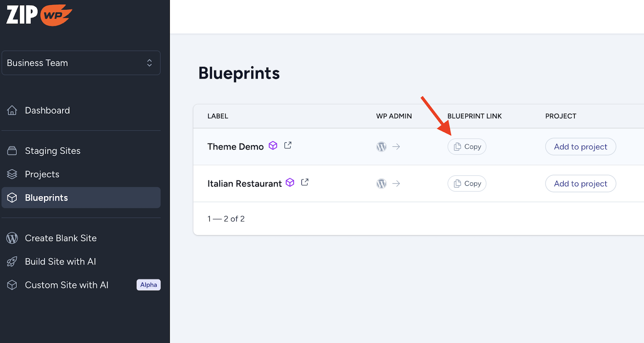
Task: Open Projects via its layers icon
Action: tap(12, 174)
